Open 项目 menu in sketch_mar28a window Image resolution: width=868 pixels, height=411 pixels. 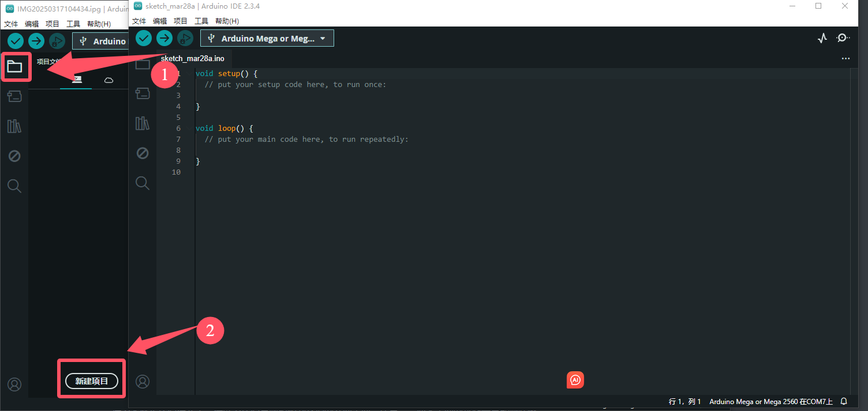click(x=181, y=21)
